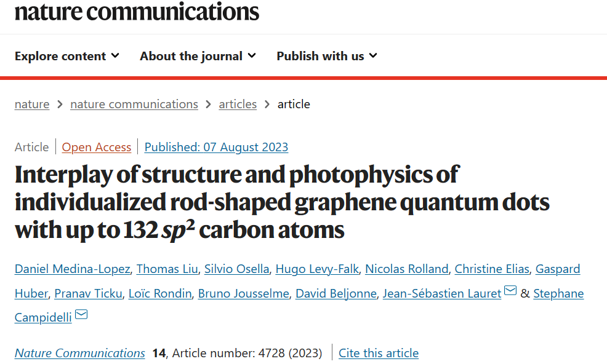The image size is (607, 364).
Task: Select author Christine Elias
Action: pyautogui.click(x=492, y=269)
